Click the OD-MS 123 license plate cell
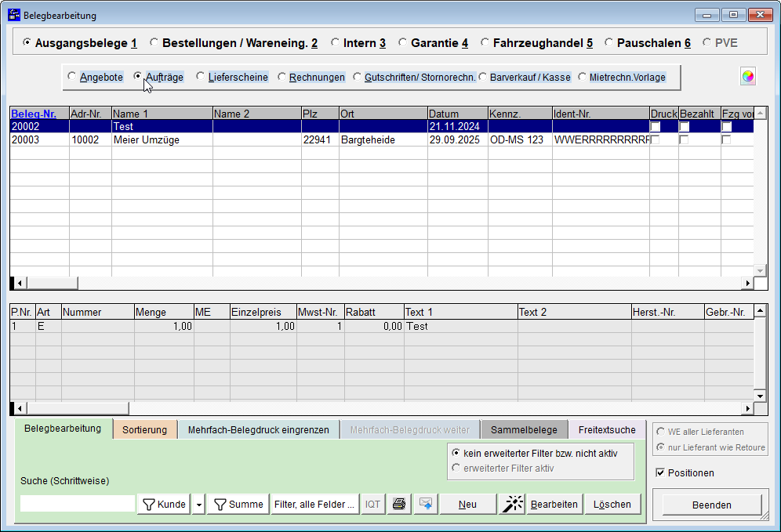This screenshot has height=532, width=781. pyautogui.click(x=520, y=139)
